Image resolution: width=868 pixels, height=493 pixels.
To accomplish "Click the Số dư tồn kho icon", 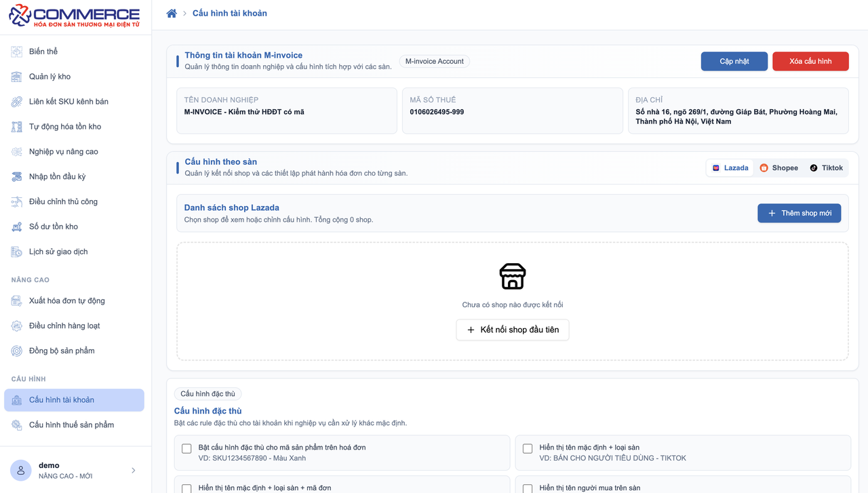I will tap(17, 227).
